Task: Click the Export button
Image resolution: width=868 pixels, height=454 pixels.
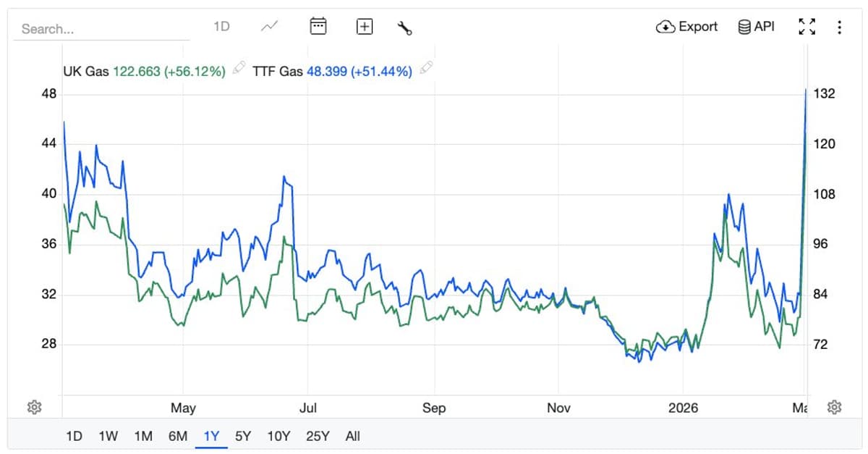Action: 686,27
